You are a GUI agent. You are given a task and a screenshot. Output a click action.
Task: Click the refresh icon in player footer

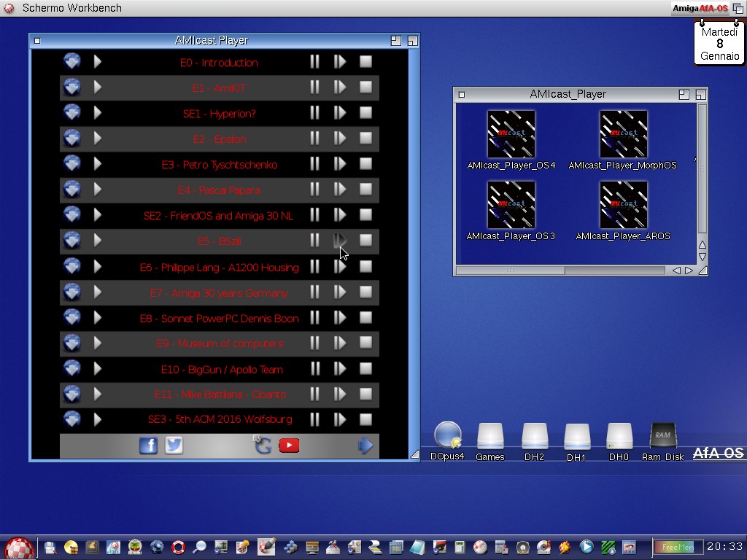[263, 445]
